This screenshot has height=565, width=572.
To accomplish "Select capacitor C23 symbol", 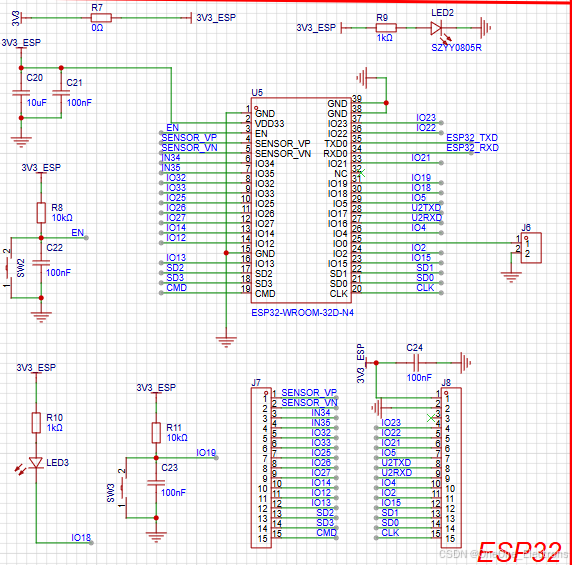I will [156, 483].
